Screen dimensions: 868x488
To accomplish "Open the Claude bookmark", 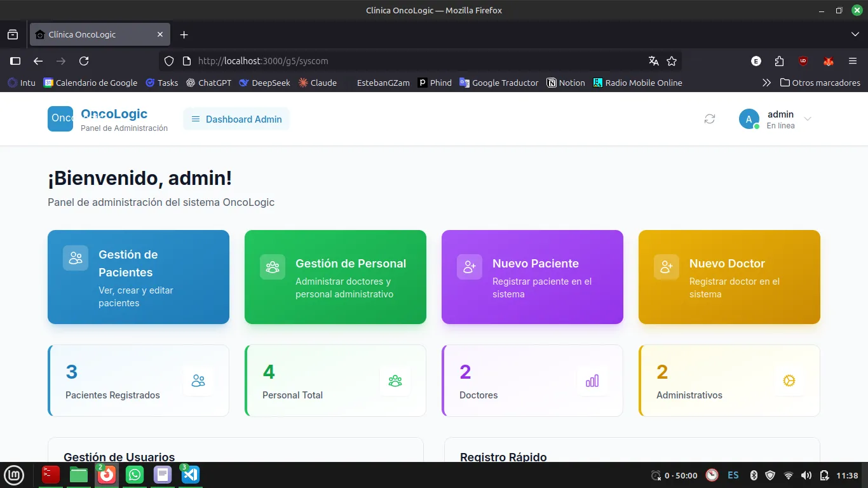I will tap(317, 83).
